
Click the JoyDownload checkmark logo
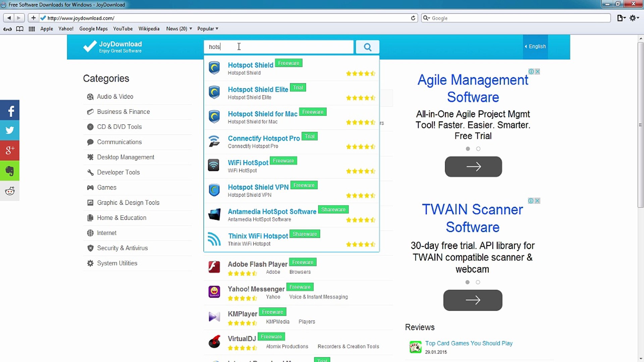(89, 46)
